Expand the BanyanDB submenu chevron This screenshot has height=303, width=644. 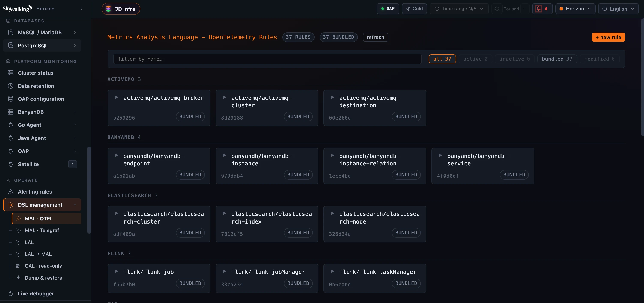(x=75, y=112)
